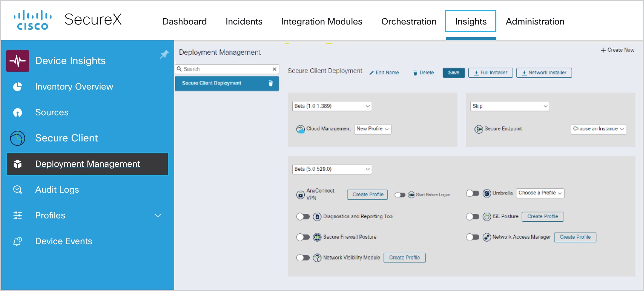Enable the Umbrella module toggle
Viewport: 644px width, 291px height.
point(473,194)
